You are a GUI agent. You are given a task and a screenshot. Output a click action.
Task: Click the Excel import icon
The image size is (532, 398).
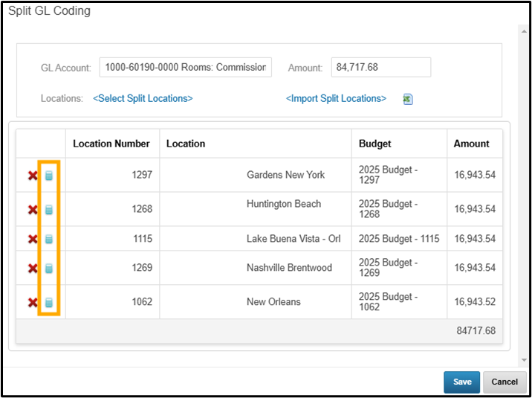coord(408,99)
